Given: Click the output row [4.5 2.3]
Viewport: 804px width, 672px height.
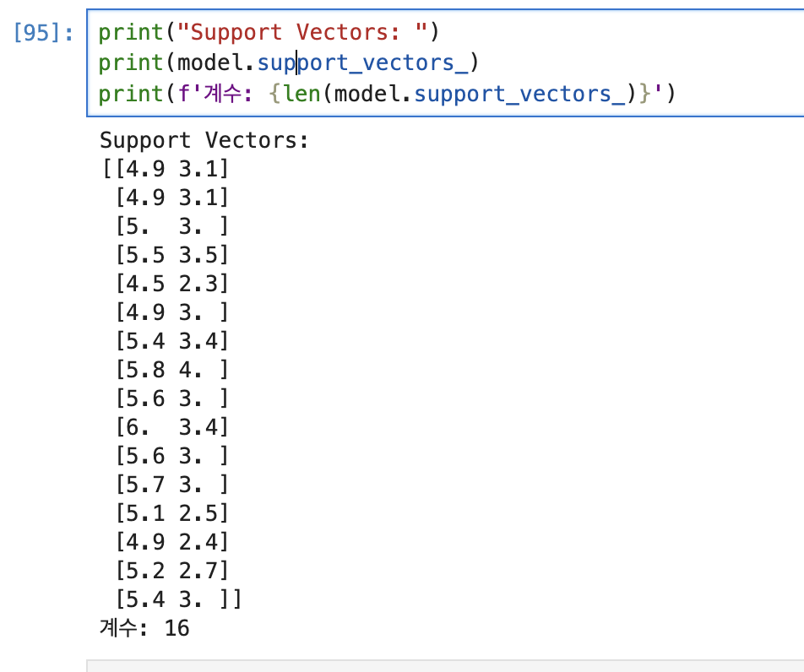Looking at the screenshot, I should pos(171,284).
